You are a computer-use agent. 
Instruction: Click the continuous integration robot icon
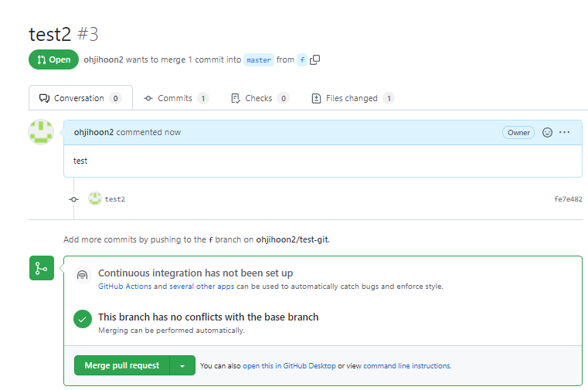click(82, 276)
